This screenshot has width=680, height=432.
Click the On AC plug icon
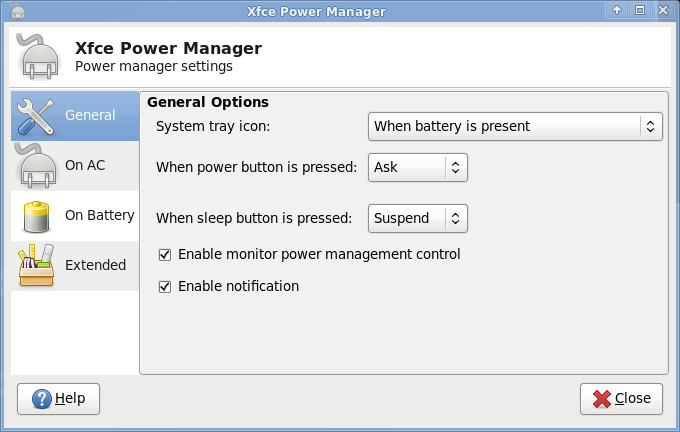[x=36, y=166]
